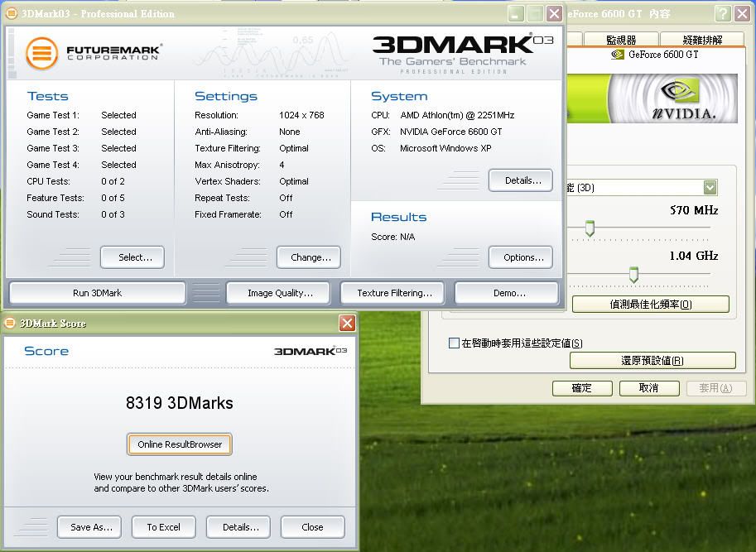The height and width of the screenshot is (552, 756).
Task: Click the Select... tests button
Action: (132, 257)
